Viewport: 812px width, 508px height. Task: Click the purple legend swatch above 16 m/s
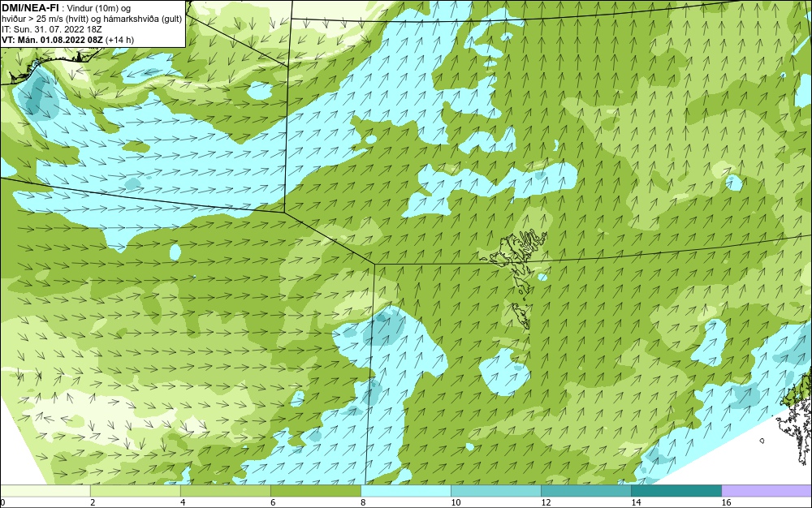[767, 490]
